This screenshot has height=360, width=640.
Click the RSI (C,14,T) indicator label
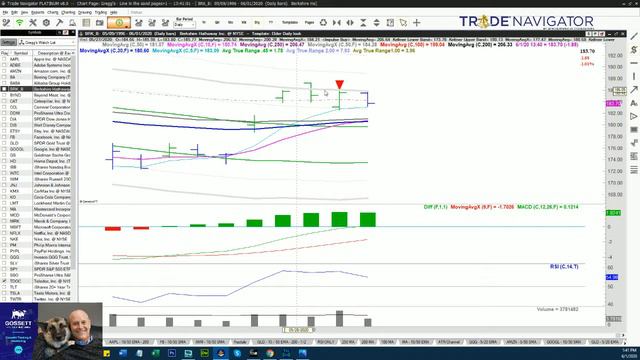[564, 267]
